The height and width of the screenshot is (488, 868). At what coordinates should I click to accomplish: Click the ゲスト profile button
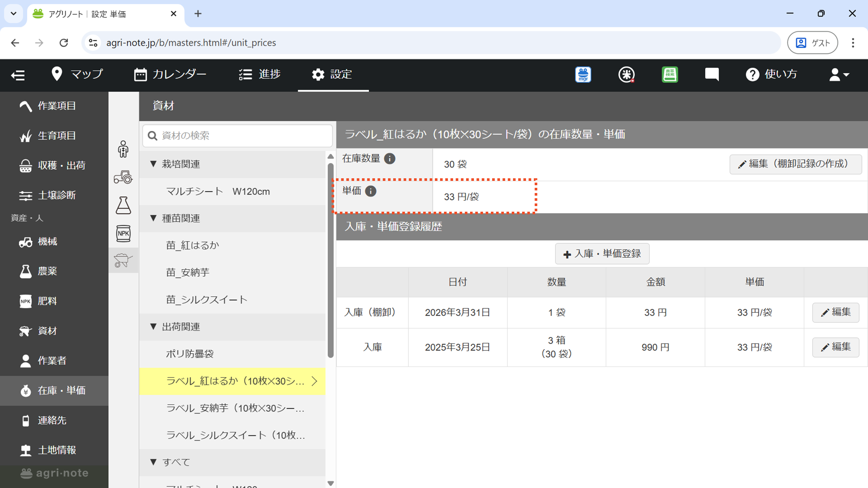point(812,43)
